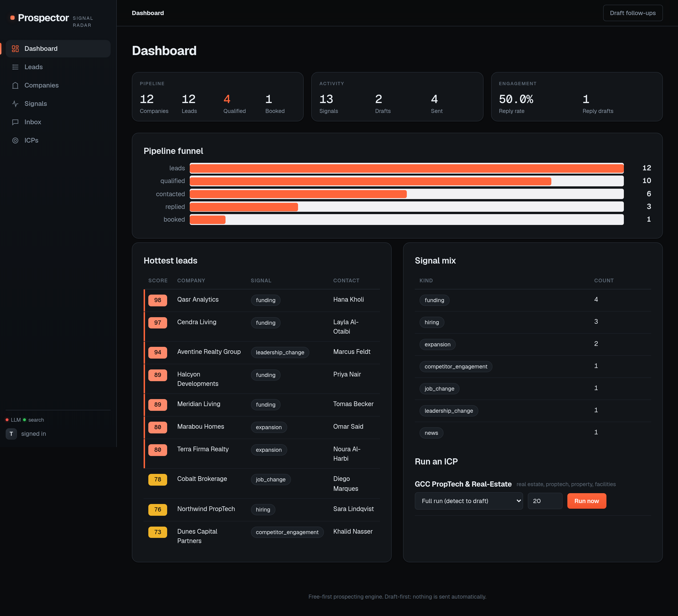Viewport: 678px width, 616px height.
Task: Click the leads funnel bar
Action: [x=407, y=168]
